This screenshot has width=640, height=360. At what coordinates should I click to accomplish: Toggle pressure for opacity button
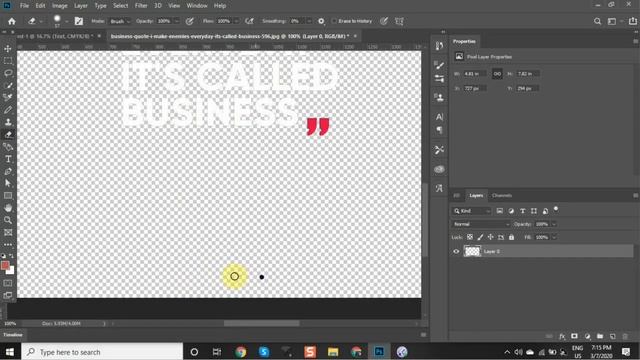tap(190, 21)
